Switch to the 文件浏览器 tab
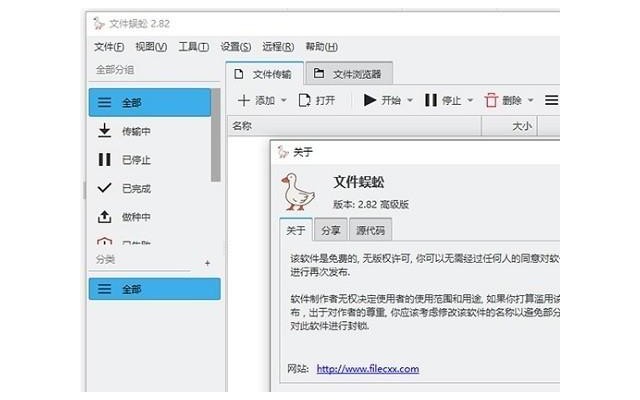The height and width of the screenshot is (400, 640). coord(349,74)
